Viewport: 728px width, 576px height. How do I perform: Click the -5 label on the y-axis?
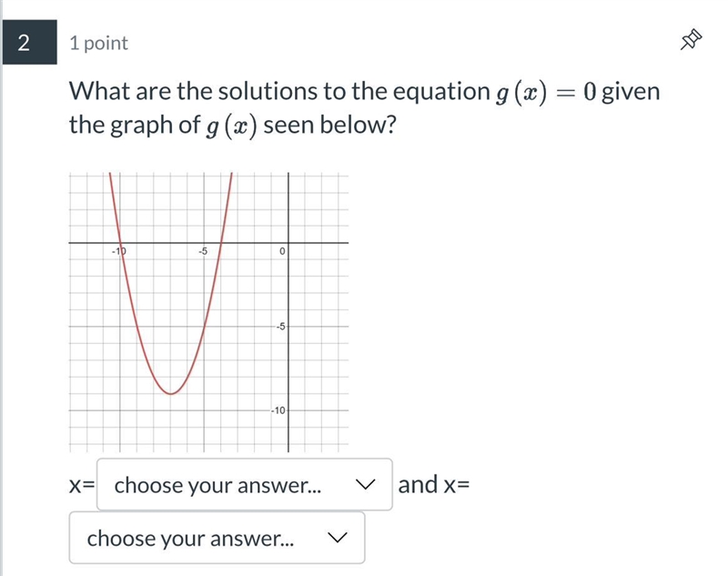coord(280,327)
